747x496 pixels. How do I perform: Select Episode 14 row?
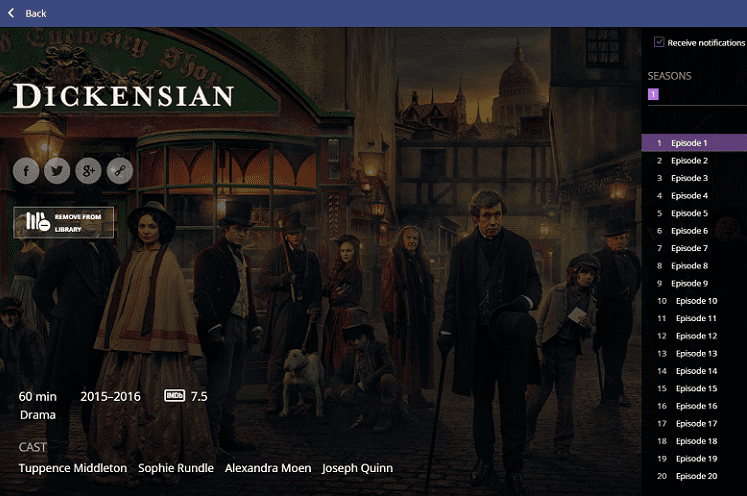(x=694, y=371)
